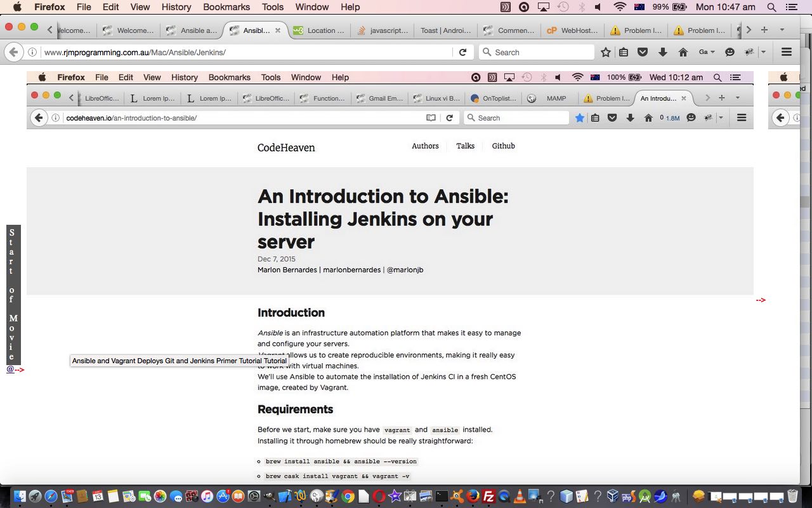The image size is (812, 508).
Task: Open the Tools menu
Action: (x=273, y=7)
